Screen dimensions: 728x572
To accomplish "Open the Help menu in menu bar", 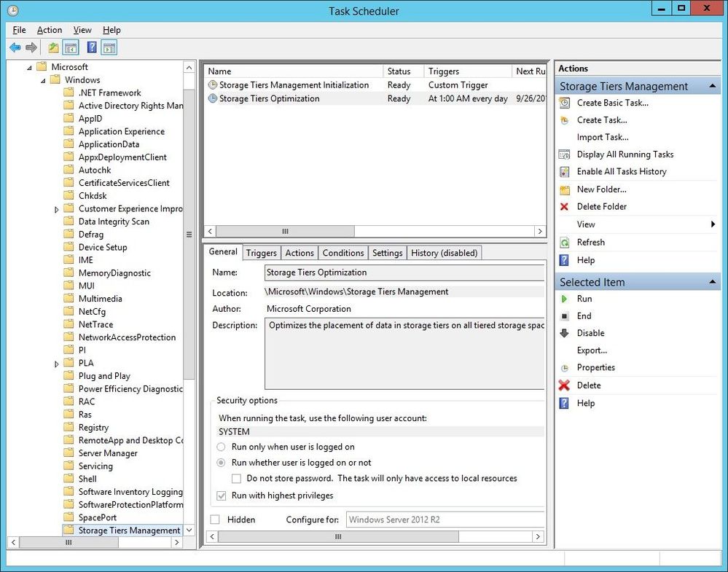I will pyautogui.click(x=111, y=30).
